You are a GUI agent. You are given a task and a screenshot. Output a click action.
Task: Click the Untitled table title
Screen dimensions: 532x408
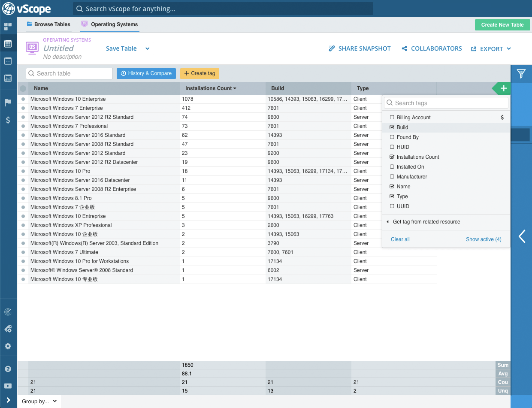click(x=59, y=48)
